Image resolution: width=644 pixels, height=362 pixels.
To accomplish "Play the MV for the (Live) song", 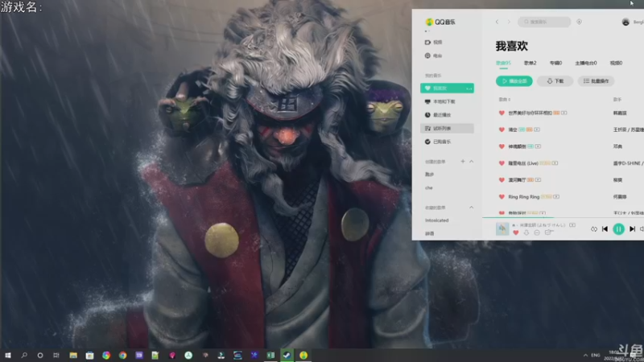I will coord(555,163).
